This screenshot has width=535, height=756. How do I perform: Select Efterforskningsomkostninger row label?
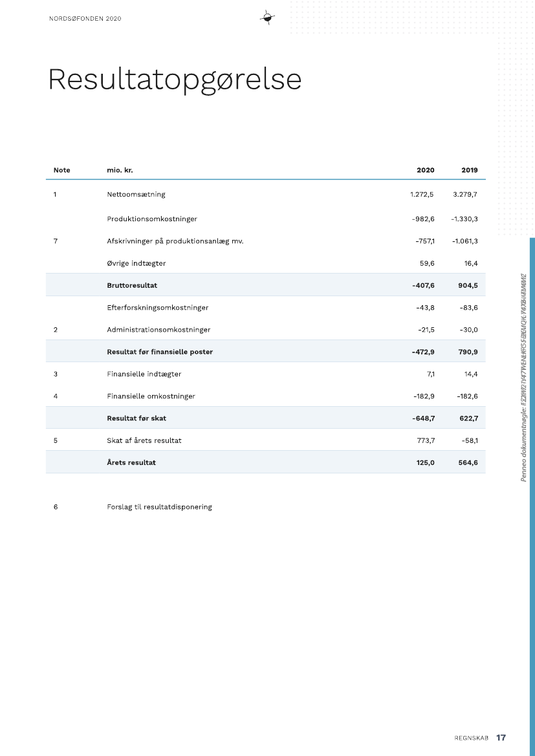(157, 307)
